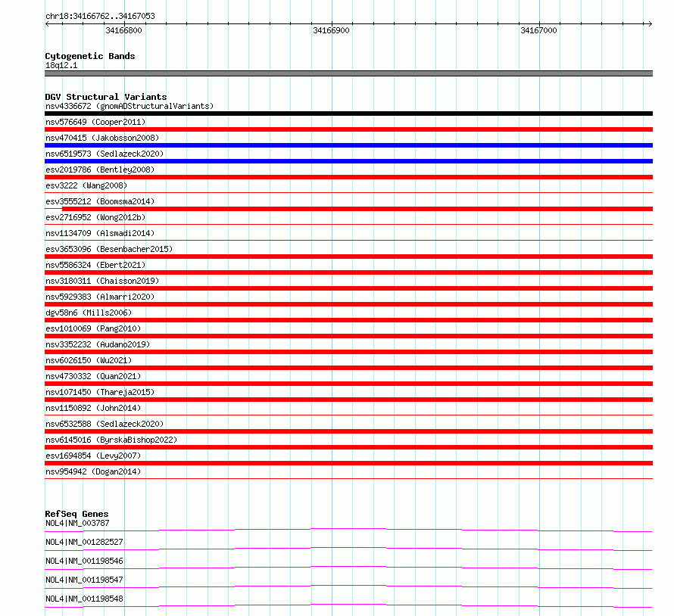674x616 pixels.
Task: Open the nsv6532588 (Sedlazeck2020) label
Action: coord(105,424)
